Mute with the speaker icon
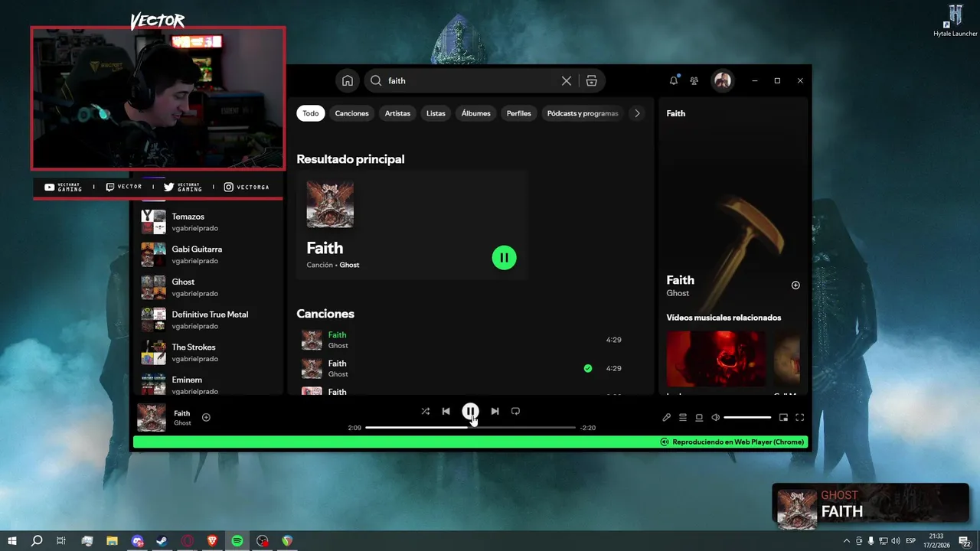 coord(715,417)
